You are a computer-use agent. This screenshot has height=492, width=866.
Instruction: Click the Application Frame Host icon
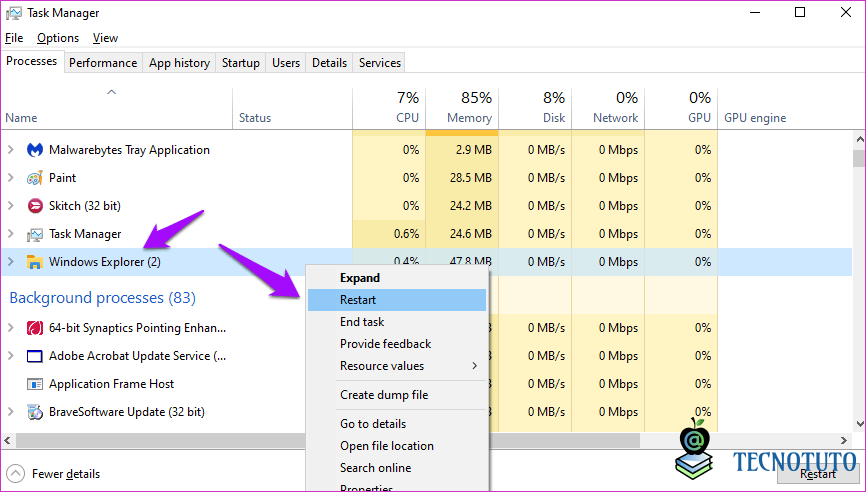pyautogui.click(x=35, y=384)
